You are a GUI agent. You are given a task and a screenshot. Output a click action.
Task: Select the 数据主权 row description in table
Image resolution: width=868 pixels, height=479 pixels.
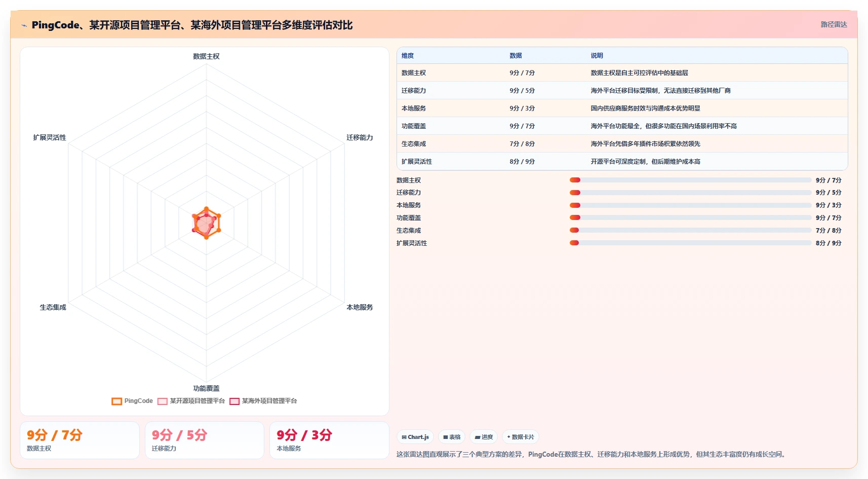639,73
